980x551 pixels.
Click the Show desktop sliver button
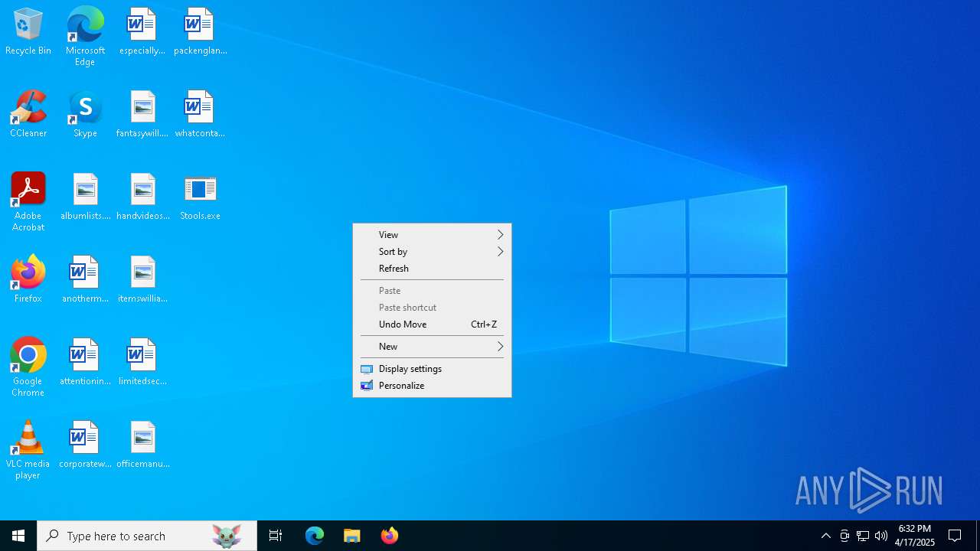[x=978, y=536]
